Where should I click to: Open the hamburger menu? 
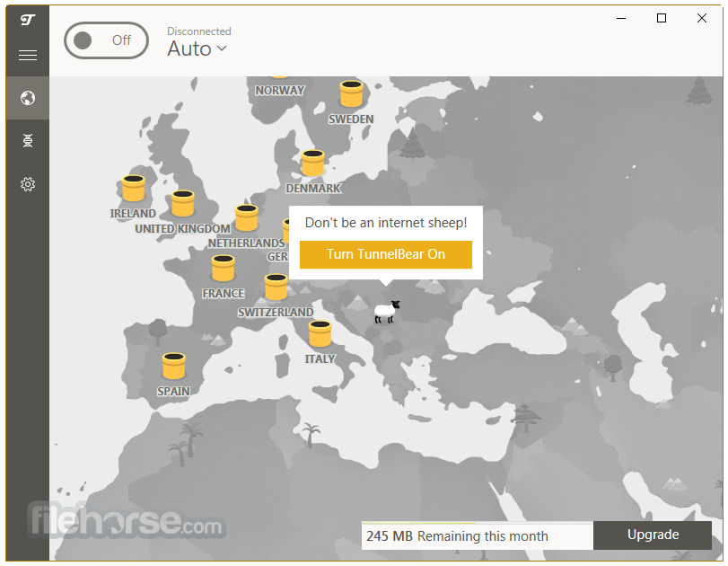coord(28,56)
